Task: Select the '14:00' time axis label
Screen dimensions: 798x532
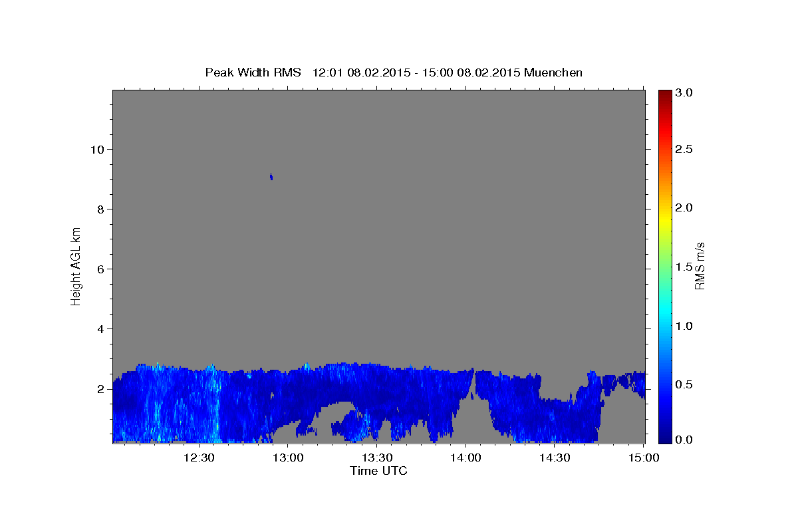Action: coord(465,458)
